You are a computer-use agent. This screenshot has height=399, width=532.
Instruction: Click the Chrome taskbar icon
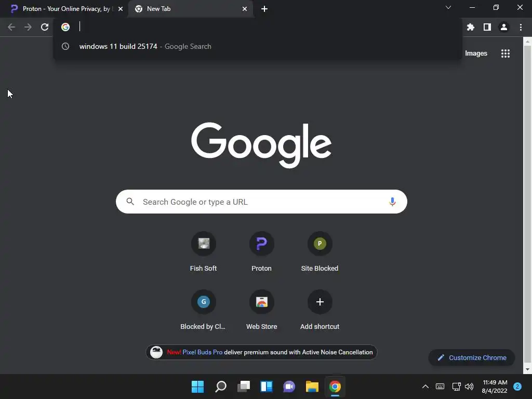tap(335, 387)
